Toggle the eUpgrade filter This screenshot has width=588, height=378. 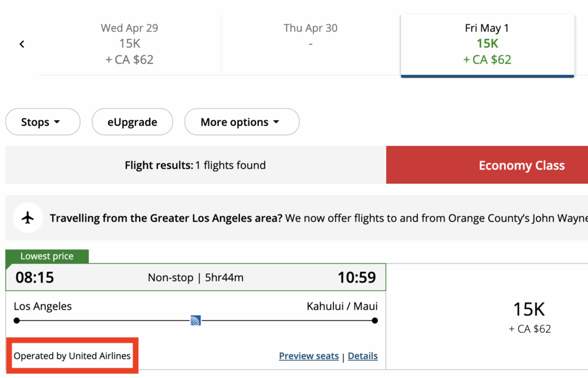tap(132, 122)
